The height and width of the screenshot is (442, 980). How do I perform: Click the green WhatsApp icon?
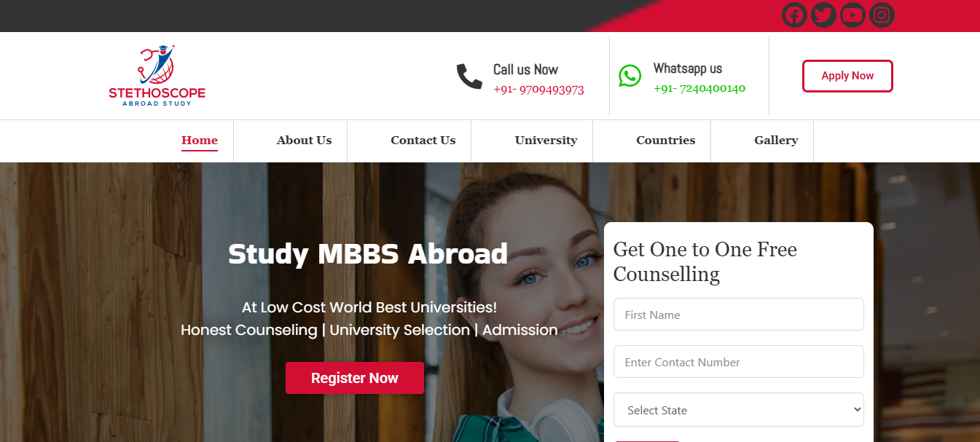(x=630, y=76)
